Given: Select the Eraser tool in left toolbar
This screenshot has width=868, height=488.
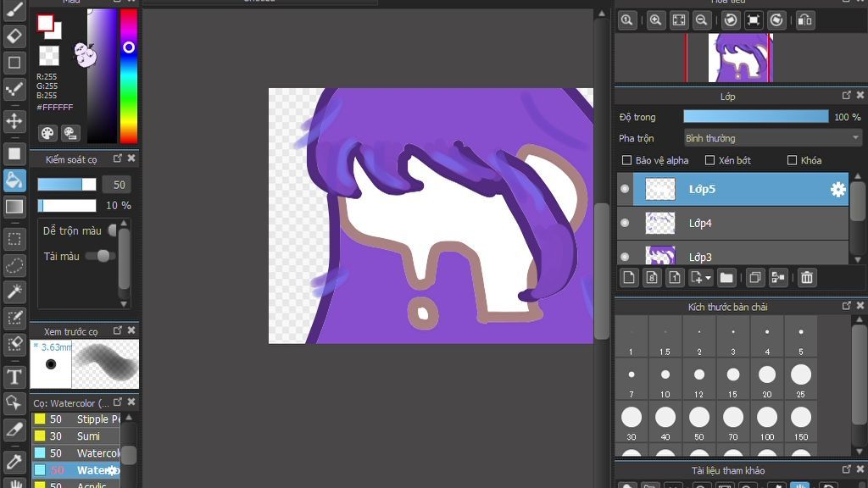Looking at the screenshot, I should [x=14, y=36].
